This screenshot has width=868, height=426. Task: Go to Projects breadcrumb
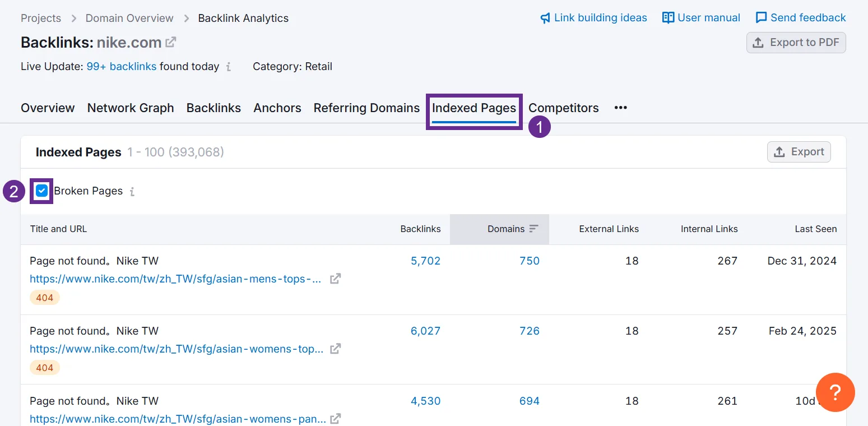[41, 18]
